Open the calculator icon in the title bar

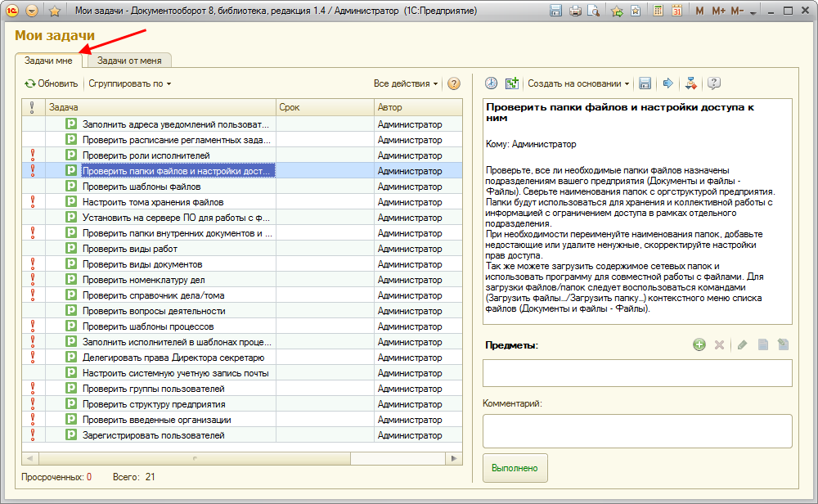[658, 11]
